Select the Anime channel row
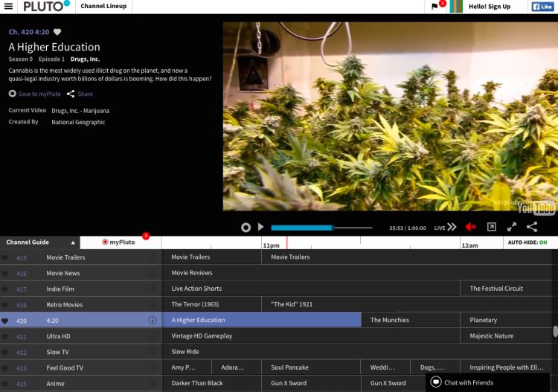Image resolution: width=558 pixels, height=392 pixels. (x=81, y=384)
